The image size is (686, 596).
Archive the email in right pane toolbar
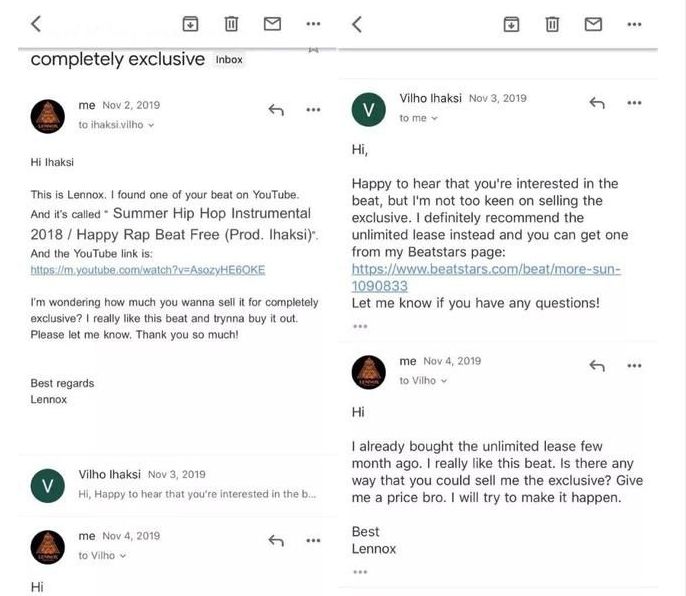511,24
